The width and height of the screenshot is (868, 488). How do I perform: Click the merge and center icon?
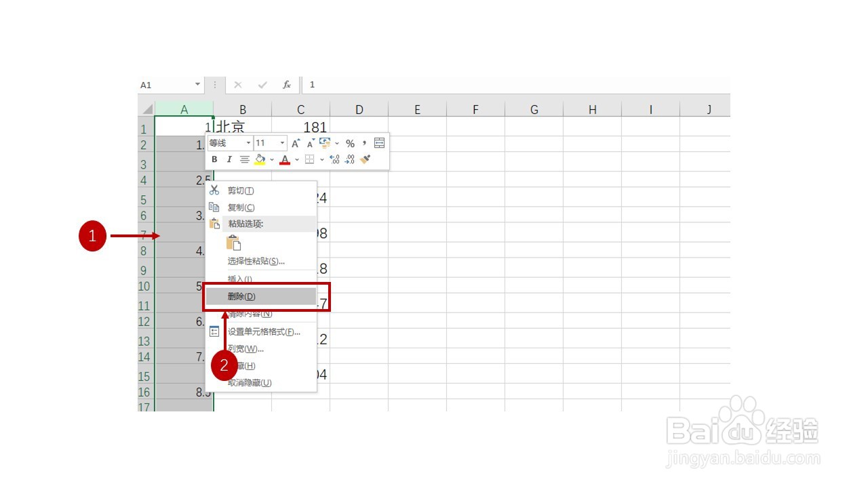pyautogui.click(x=379, y=143)
